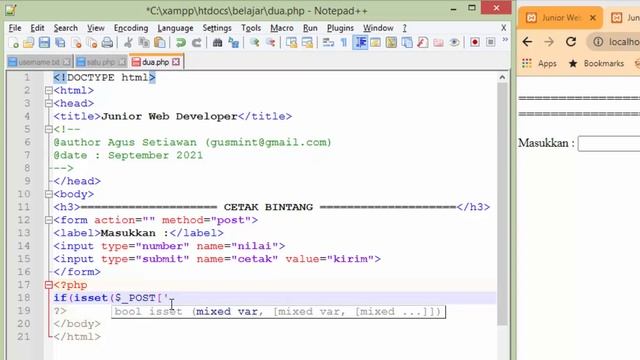This screenshot has height=360, width=640.
Task: Click the Masukkan input field in browser
Action: click(609, 144)
